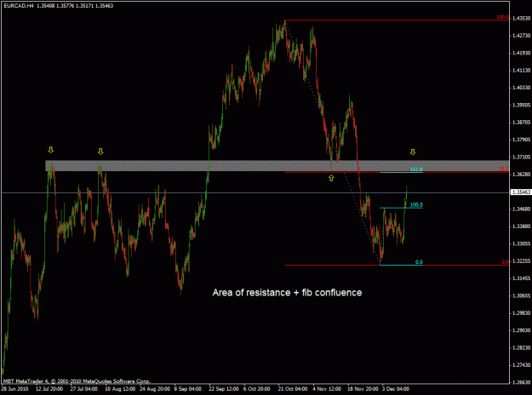Click the 12 Jul 20:00 time label

(49, 389)
